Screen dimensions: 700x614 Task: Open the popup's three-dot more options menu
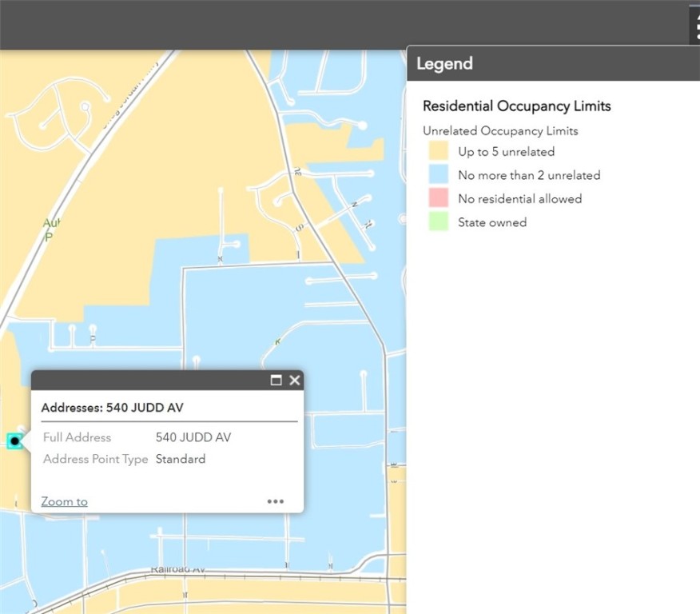point(276,501)
